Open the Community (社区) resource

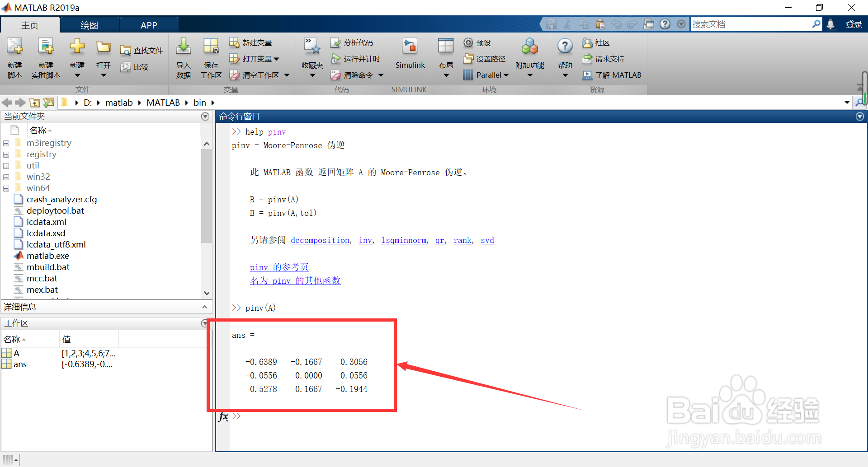pyautogui.click(x=596, y=42)
